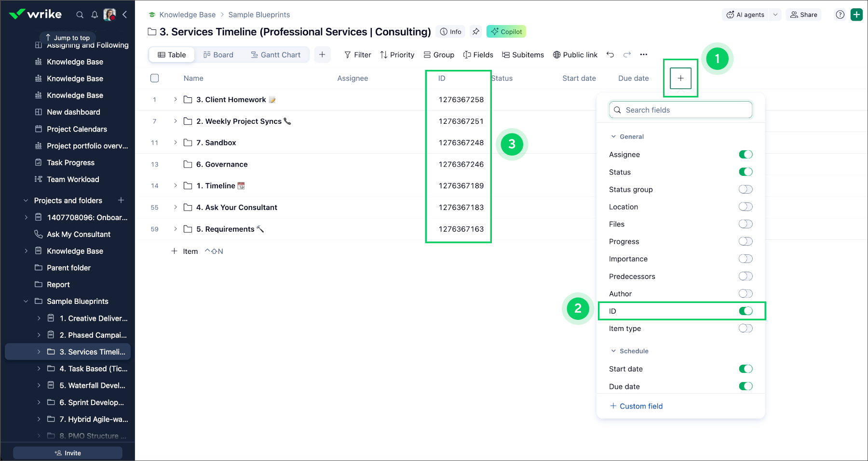
Task: Open the Copilot assistant
Action: [506, 32]
